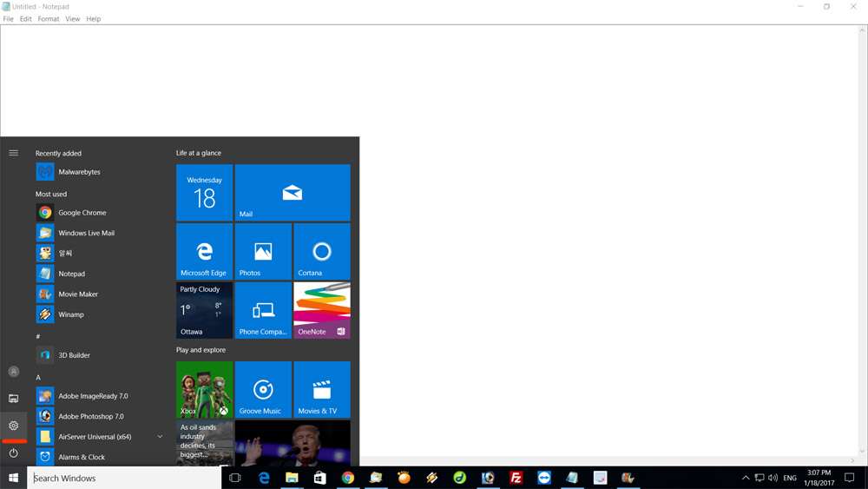Click the 'Life at a glance' group title
Viewport: 868px width, 489px height.
[x=198, y=153]
